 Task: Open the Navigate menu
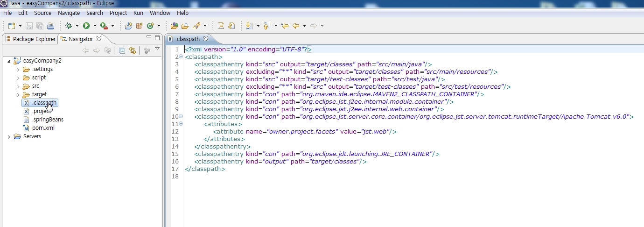tap(69, 13)
